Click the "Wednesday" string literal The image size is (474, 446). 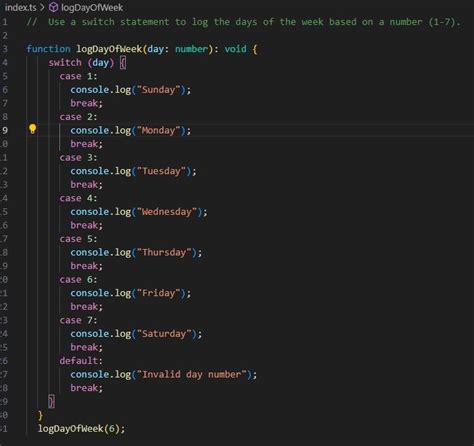pos(167,212)
